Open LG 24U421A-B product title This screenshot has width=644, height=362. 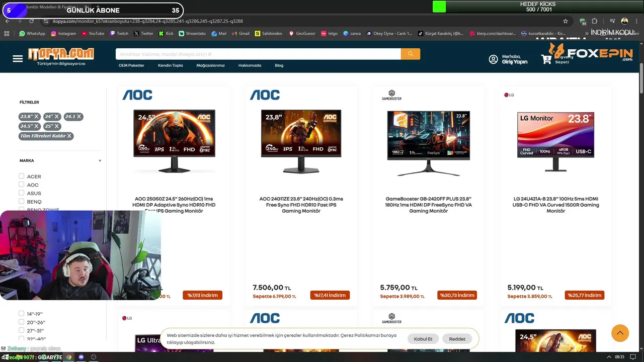pyautogui.click(x=556, y=205)
